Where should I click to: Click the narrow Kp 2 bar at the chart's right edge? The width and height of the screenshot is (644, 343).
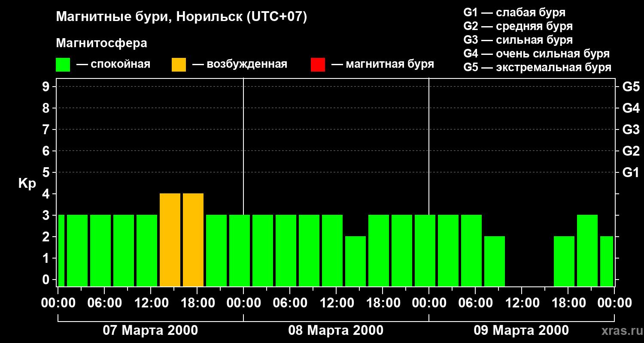tap(607, 262)
